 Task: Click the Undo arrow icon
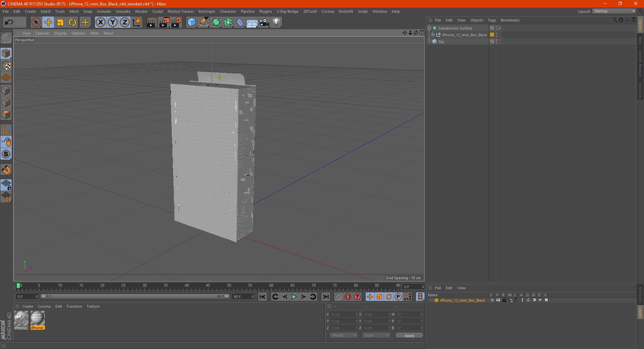pos(9,22)
